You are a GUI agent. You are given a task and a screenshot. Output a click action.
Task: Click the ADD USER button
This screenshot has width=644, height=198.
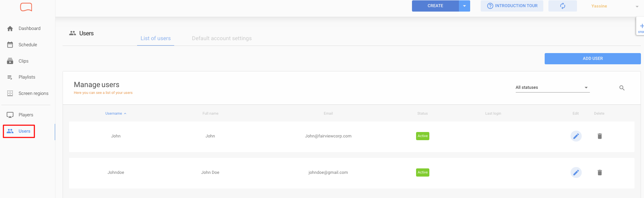pyautogui.click(x=593, y=59)
